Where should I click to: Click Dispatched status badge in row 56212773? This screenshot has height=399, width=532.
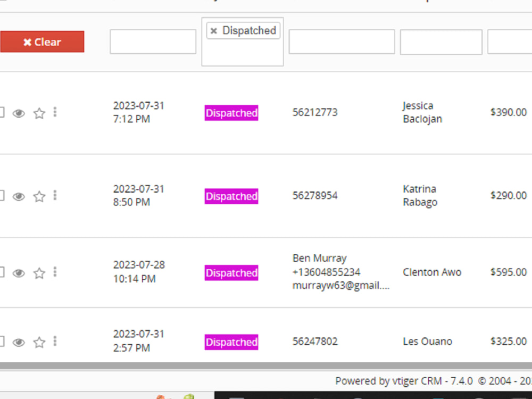[231, 113]
